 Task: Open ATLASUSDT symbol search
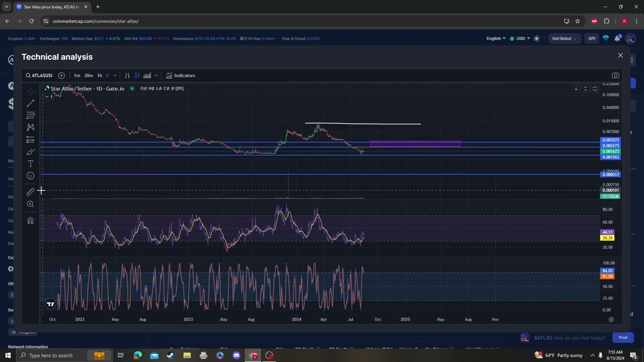coord(39,75)
